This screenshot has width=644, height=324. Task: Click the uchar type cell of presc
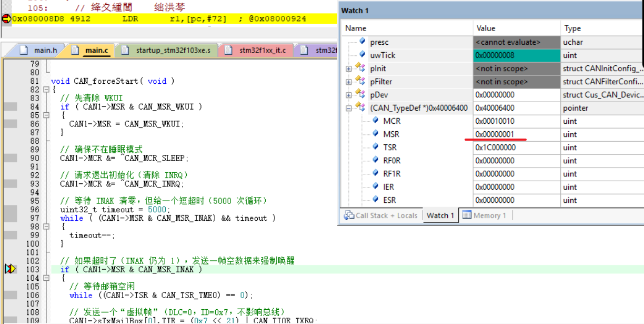coord(602,42)
